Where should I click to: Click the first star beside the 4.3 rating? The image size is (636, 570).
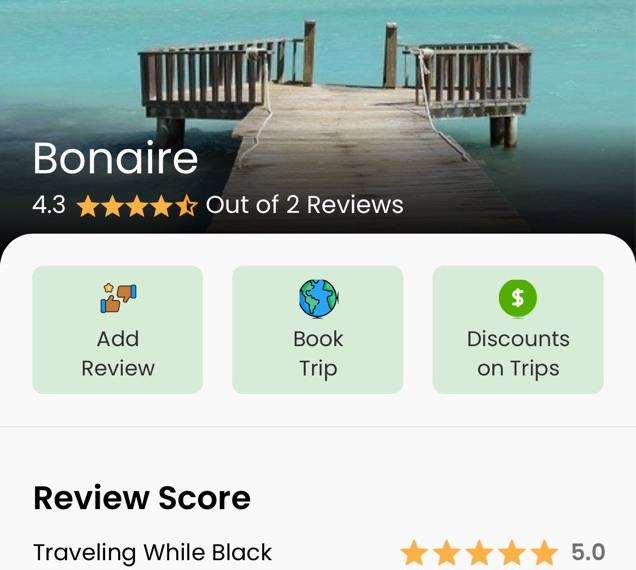tap(88, 205)
